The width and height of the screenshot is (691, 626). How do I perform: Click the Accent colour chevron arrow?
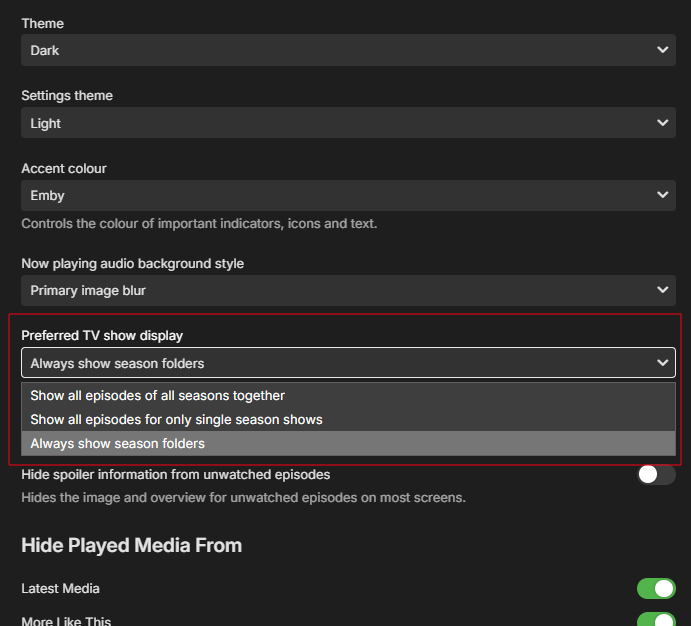pyautogui.click(x=662, y=196)
